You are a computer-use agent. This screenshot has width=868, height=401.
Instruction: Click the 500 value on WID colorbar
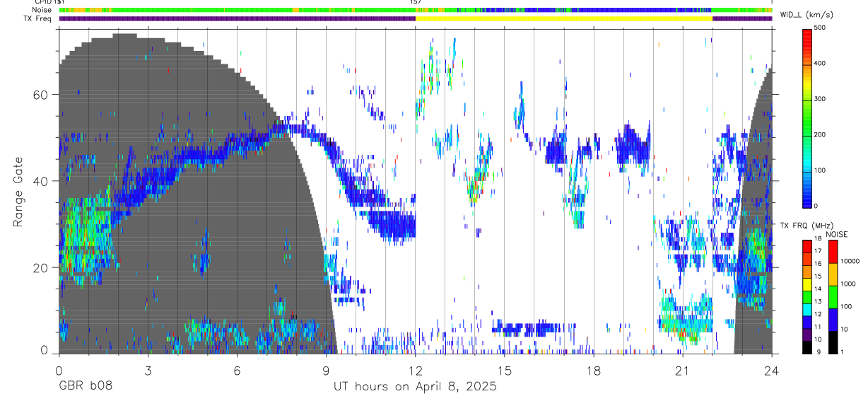click(x=821, y=28)
